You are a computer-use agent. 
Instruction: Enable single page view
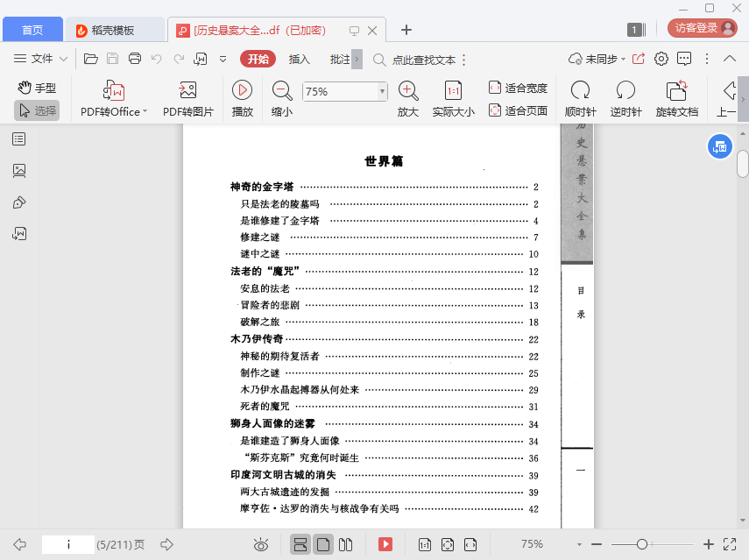click(323, 544)
